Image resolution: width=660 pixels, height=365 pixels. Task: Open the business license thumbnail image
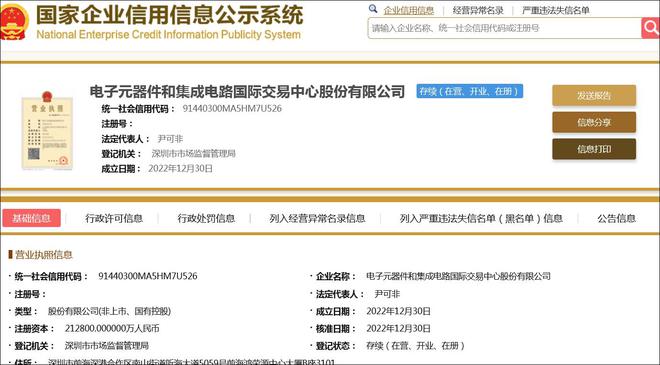point(47,130)
